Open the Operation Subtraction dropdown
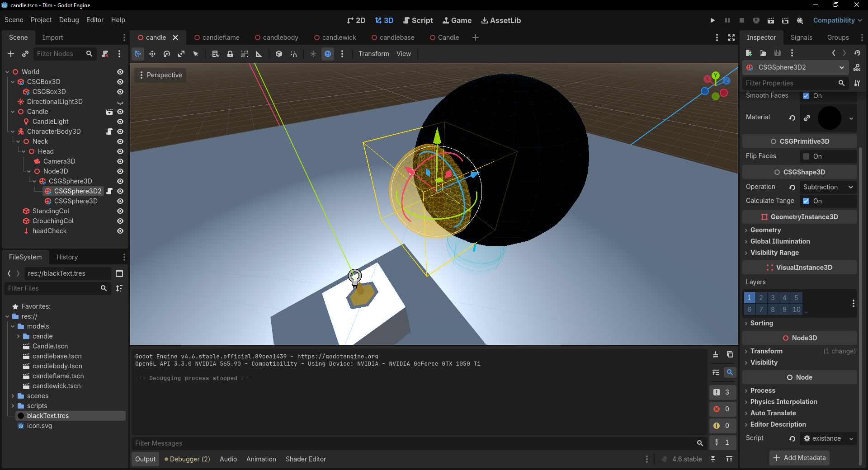The width and height of the screenshot is (868, 470). coord(828,187)
